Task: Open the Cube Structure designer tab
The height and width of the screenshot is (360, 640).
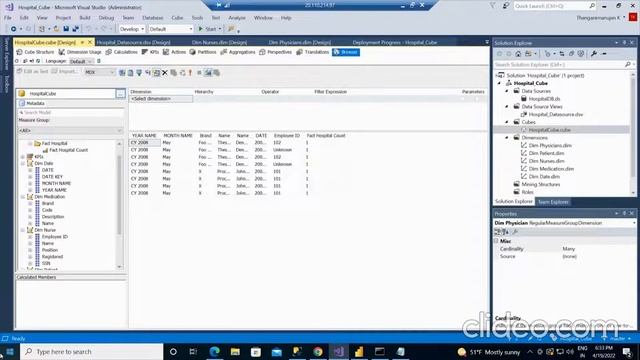Action: click(35, 52)
